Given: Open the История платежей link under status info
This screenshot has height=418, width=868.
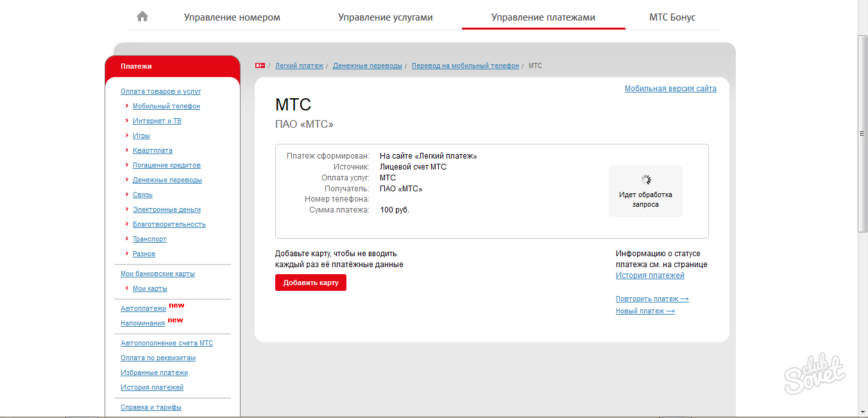Looking at the screenshot, I should 650,275.
